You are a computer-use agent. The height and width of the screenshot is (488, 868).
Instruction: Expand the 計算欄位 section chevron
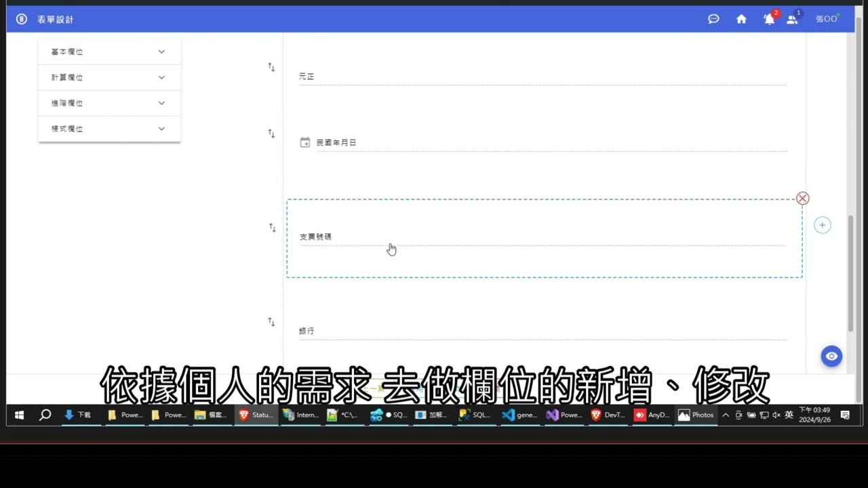click(161, 77)
